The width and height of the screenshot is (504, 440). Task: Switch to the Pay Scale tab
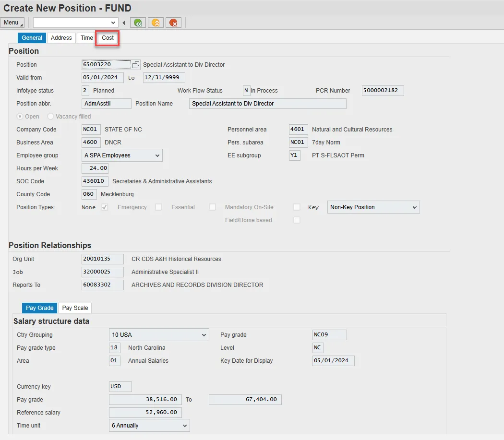click(75, 308)
